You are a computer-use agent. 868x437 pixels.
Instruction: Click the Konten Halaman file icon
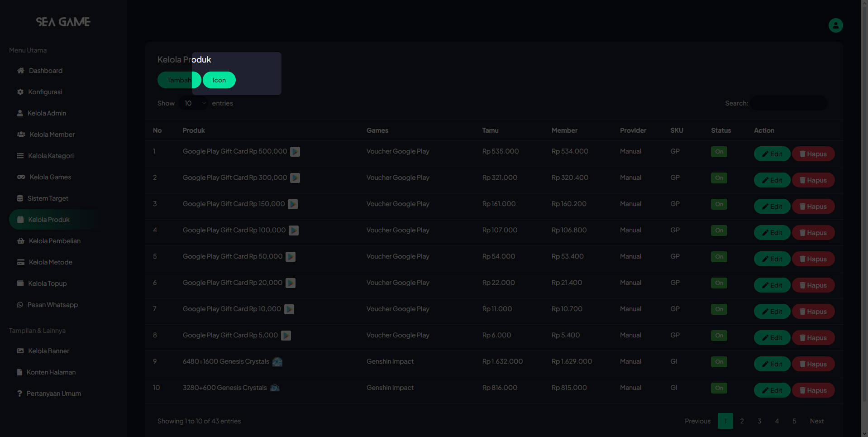click(19, 372)
